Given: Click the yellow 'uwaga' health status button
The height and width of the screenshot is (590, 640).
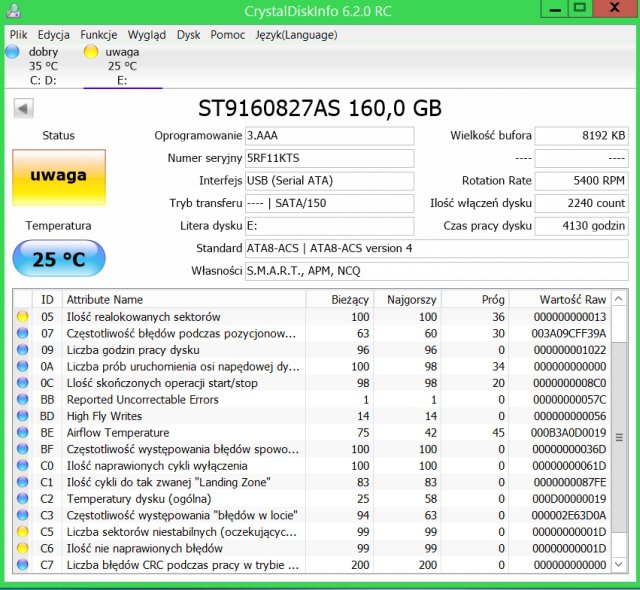Looking at the screenshot, I should (x=59, y=177).
